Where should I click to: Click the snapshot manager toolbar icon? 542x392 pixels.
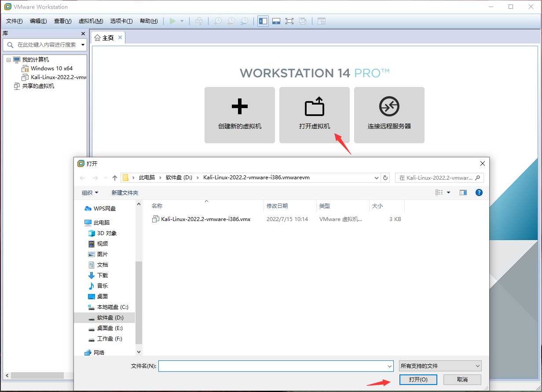click(244, 21)
